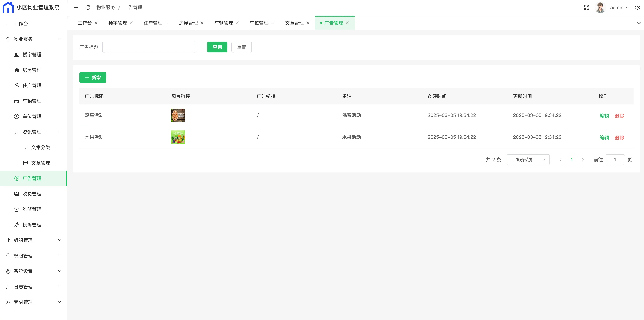Collapse sidebar with the hamburger menu icon
Image resolution: width=644 pixels, height=320 pixels.
click(76, 8)
